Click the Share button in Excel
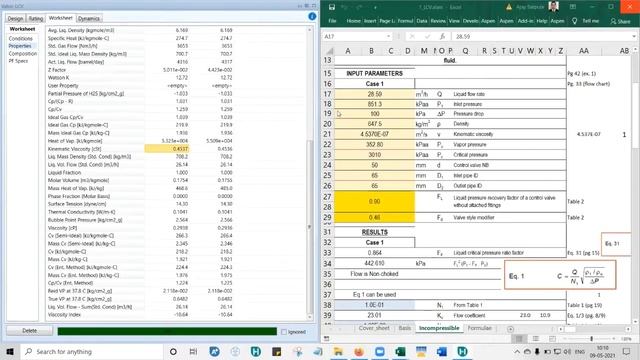640x360 pixels. coord(620,21)
